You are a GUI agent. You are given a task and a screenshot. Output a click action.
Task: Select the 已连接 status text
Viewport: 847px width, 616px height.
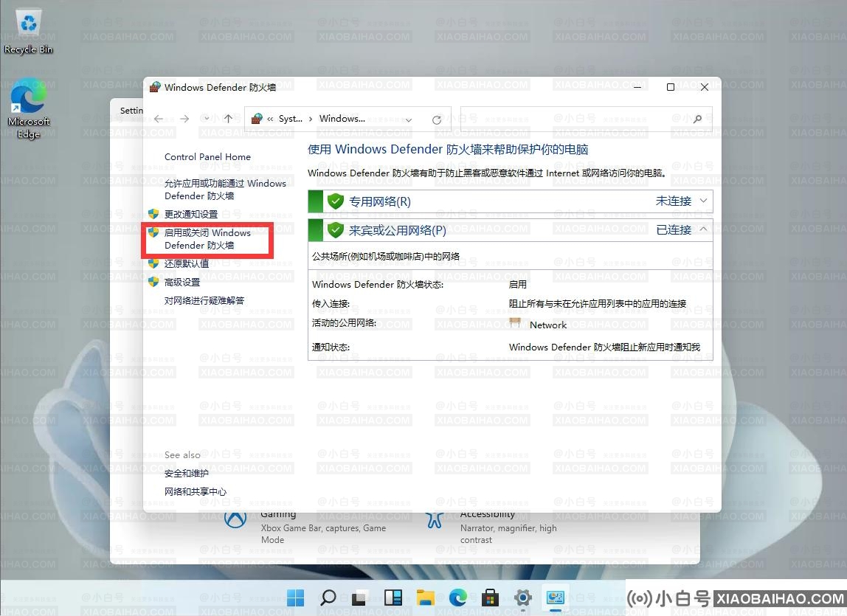click(x=673, y=229)
